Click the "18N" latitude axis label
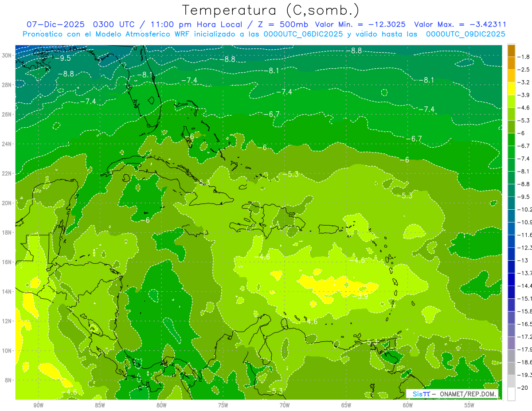532x411 pixels. pos(7,232)
